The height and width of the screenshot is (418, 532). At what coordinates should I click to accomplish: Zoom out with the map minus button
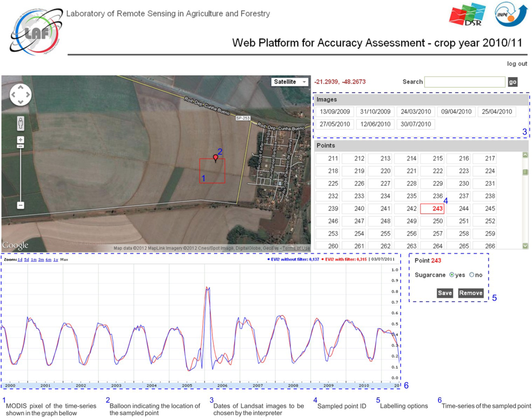[21, 205]
